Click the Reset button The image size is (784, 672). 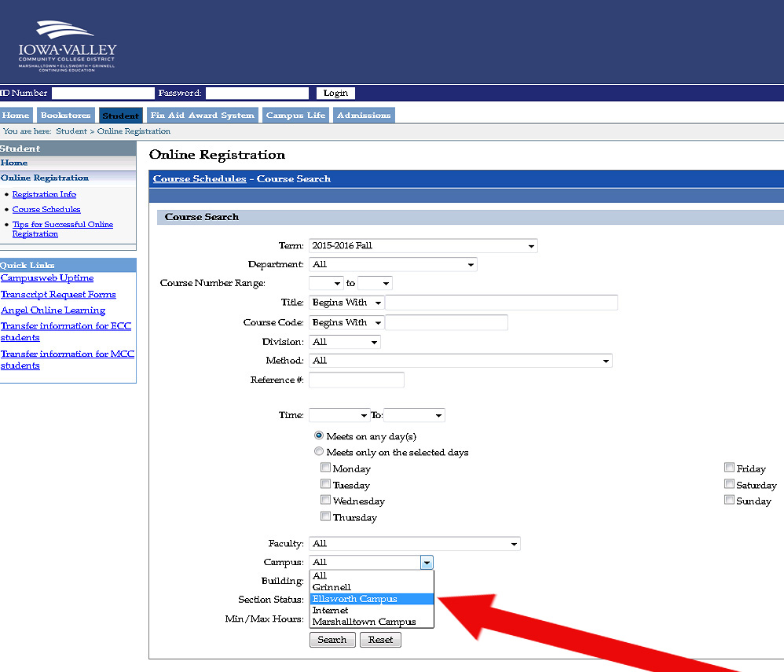380,640
